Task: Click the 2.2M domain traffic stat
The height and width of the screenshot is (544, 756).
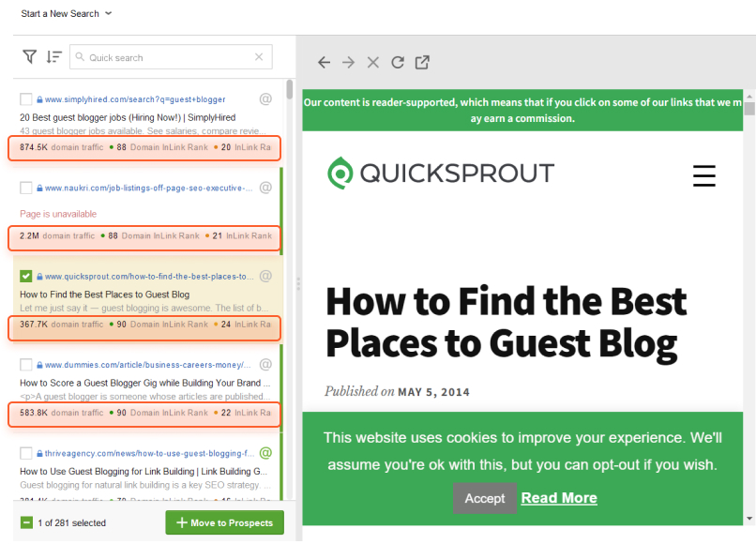Action: tap(57, 235)
